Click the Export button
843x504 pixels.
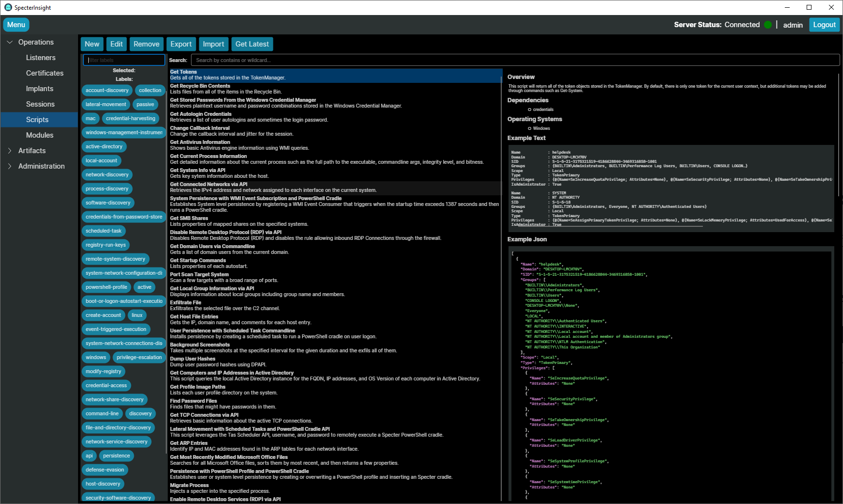pyautogui.click(x=181, y=44)
